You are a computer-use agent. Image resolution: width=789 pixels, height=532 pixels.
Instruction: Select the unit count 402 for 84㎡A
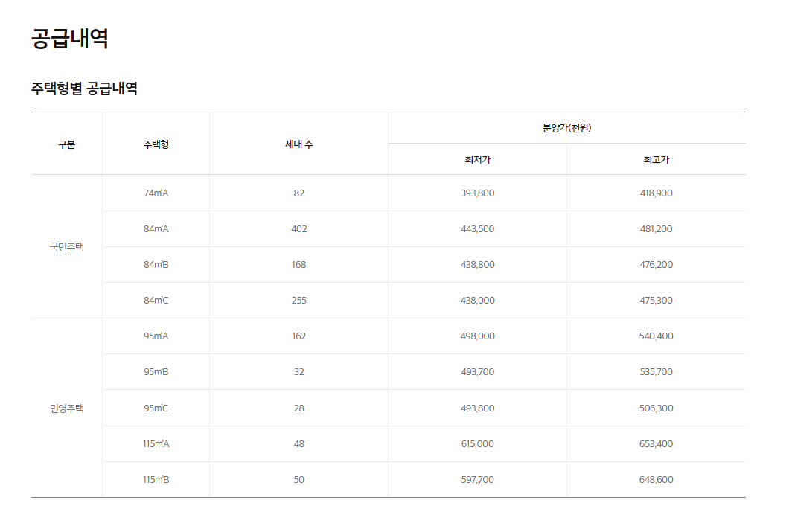pyautogui.click(x=298, y=228)
